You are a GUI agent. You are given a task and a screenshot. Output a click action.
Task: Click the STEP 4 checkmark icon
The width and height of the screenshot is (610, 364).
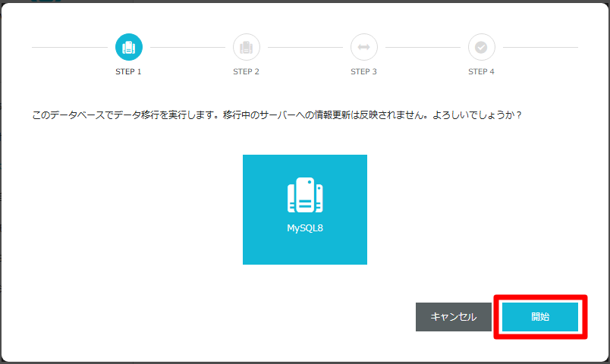(482, 47)
